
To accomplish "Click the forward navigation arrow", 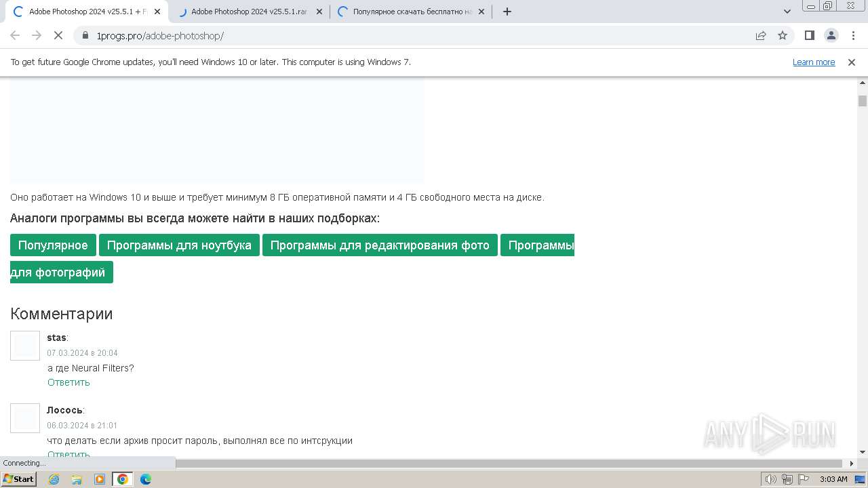I will 37,35.
